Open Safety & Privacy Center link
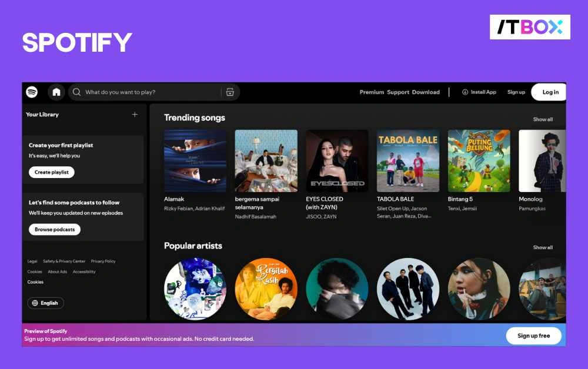 (x=64, y=261)
